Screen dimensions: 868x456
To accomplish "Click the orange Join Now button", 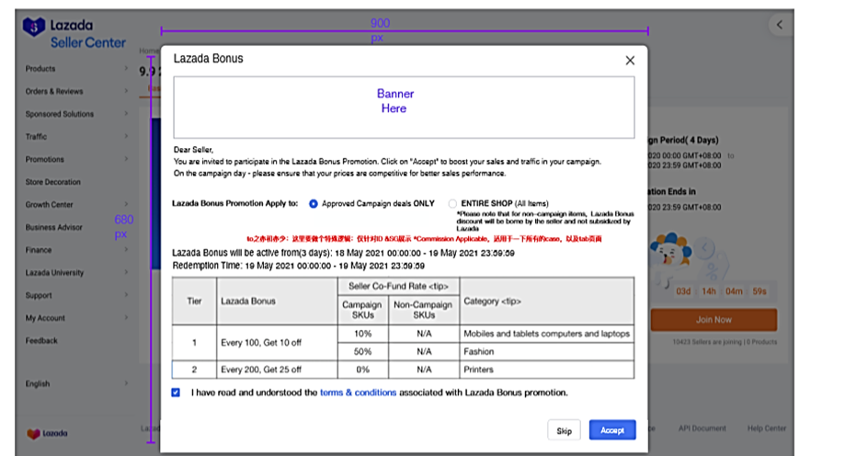I will coord(714,320).
